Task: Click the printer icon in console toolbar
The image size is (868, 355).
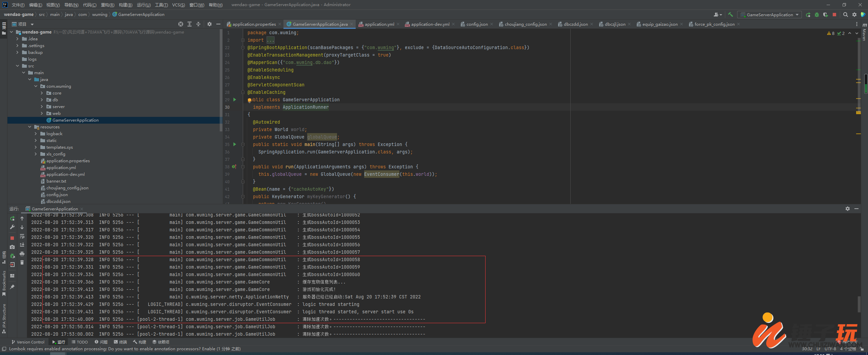Action: pos(22,254)
